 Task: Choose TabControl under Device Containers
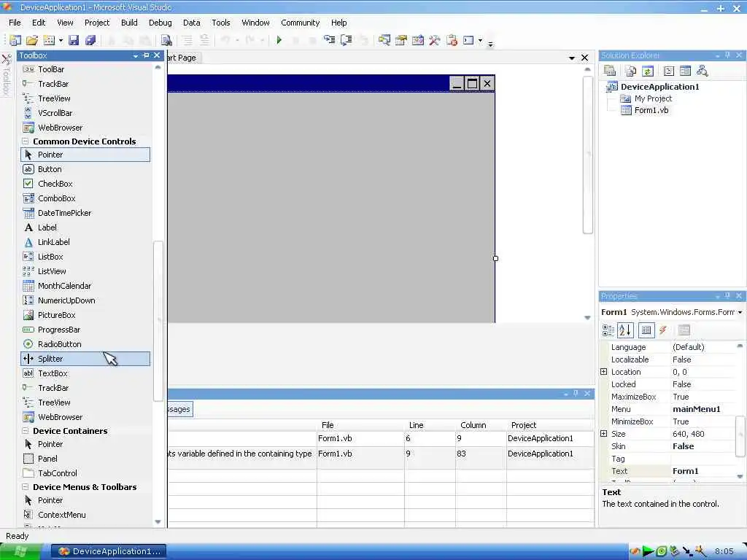(x=85, y=472)
